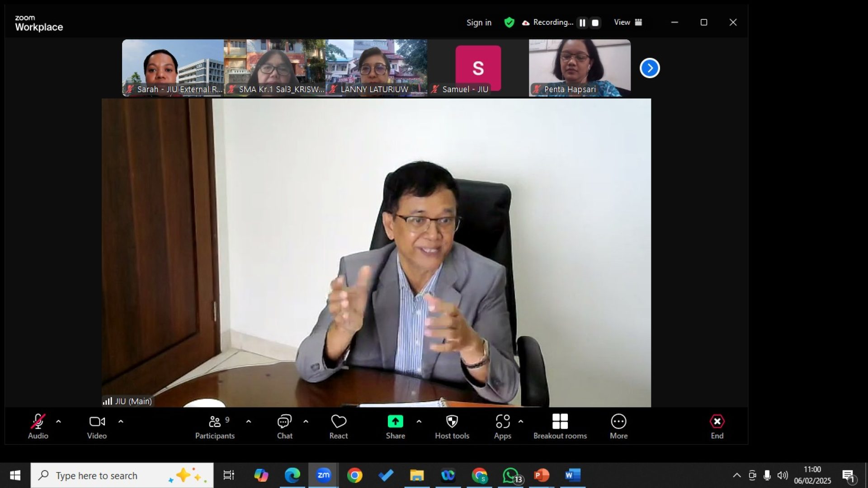868x488 pixels.
Task: Open Host tools shield icon
Action: click(452, 422)
